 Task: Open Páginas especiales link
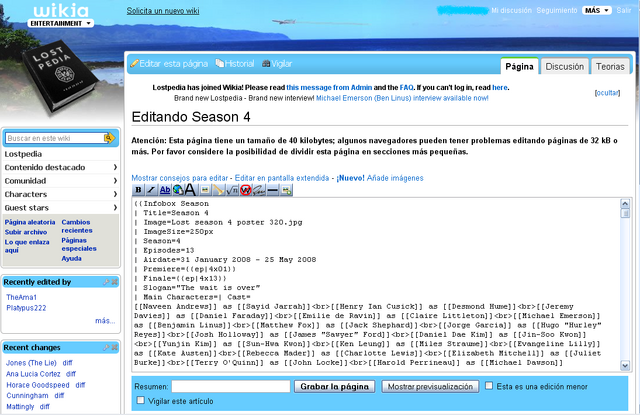click(79, 244)
